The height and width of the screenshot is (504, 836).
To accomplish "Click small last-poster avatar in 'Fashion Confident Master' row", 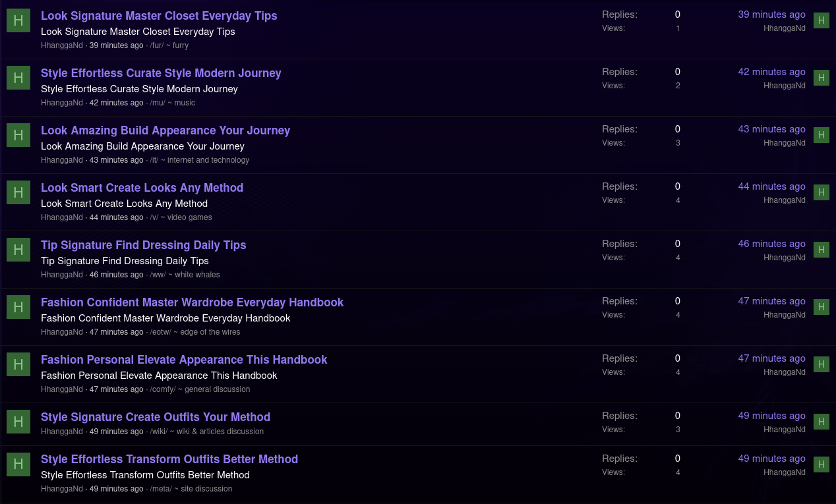I will (821, 307).
